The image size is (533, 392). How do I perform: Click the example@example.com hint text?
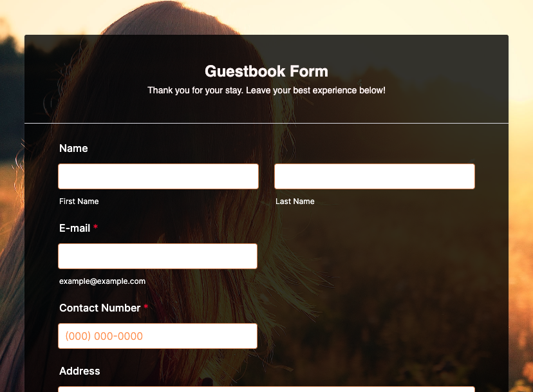pyautogui.click(x=102, y=281)
